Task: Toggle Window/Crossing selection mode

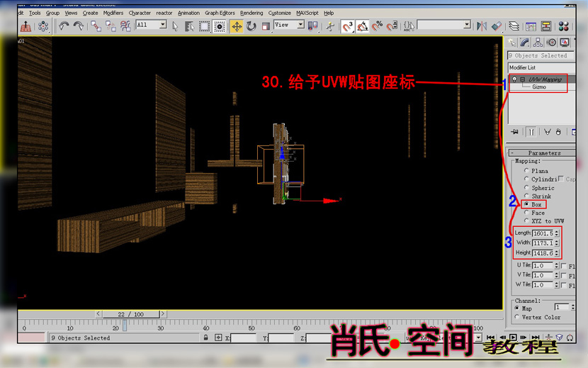Action: [219, 26]
